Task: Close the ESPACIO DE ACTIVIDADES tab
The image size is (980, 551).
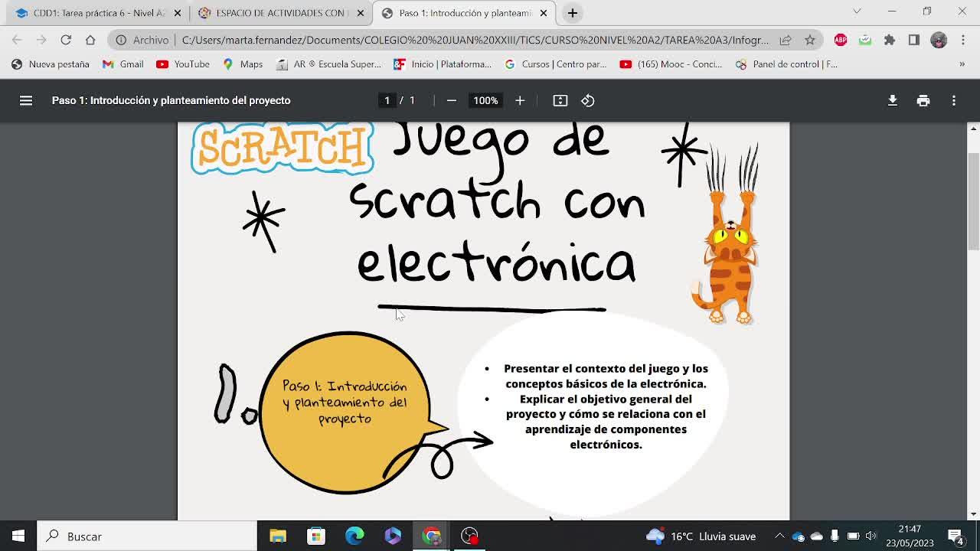Action: point(361,13)
